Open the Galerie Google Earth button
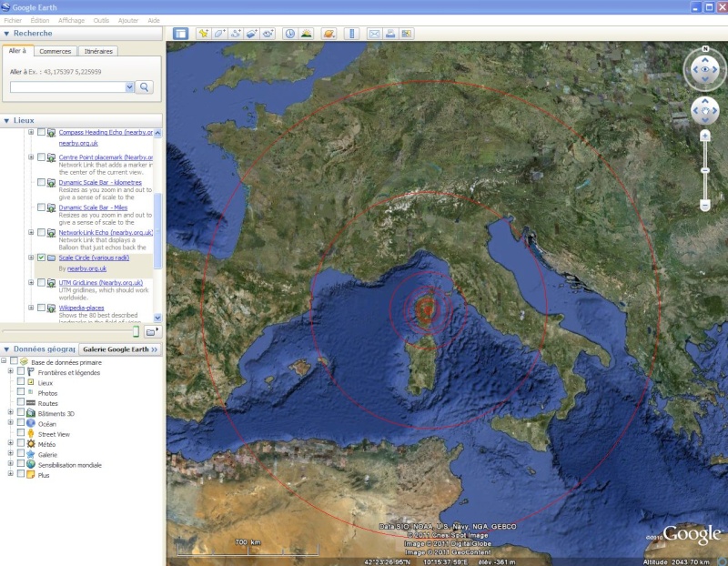The image size is (728, 566). tap(120, 349)
